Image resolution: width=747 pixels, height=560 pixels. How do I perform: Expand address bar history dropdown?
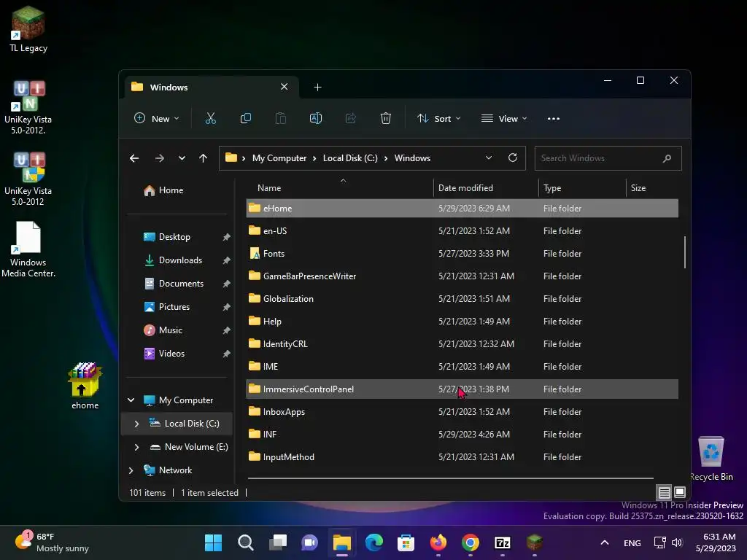pyautogui.click(x=489, y=157)
